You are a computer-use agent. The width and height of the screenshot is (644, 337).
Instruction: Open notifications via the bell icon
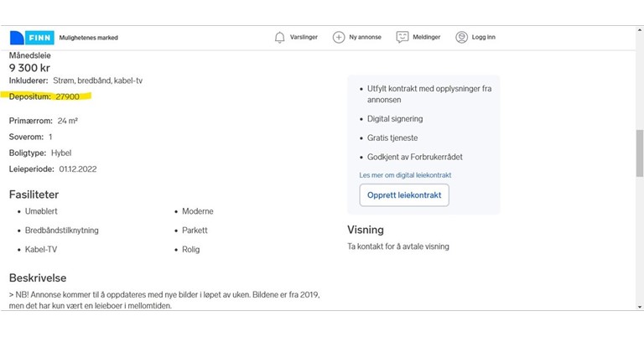(x=280, y=38)
